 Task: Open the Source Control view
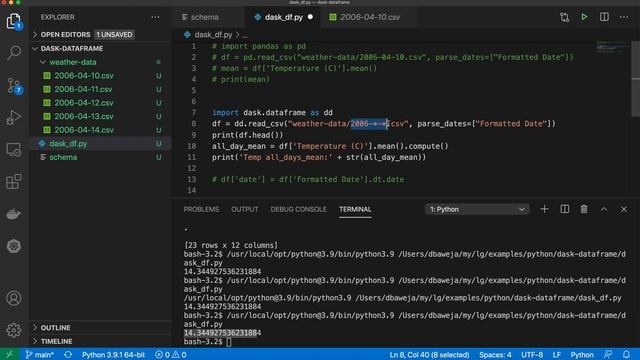point(14,86)
